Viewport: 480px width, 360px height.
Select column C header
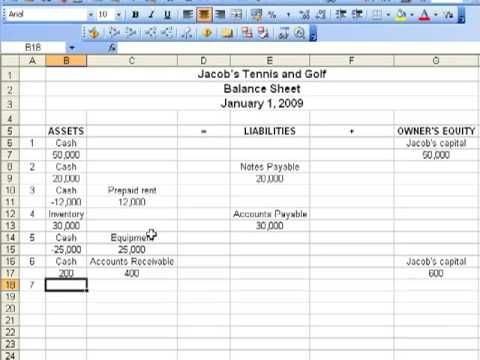click(132, 61)
